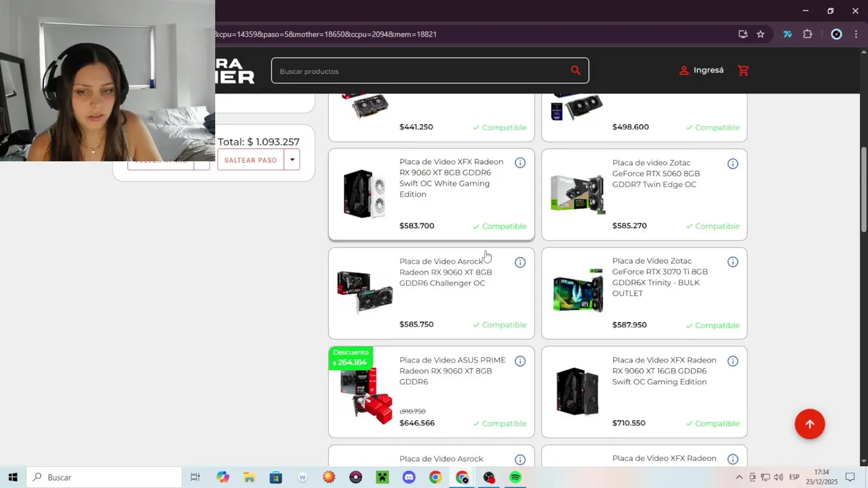The width and height of the screenshot is (868, 488).
Task: Click the price $498.600
Action: 631,127
